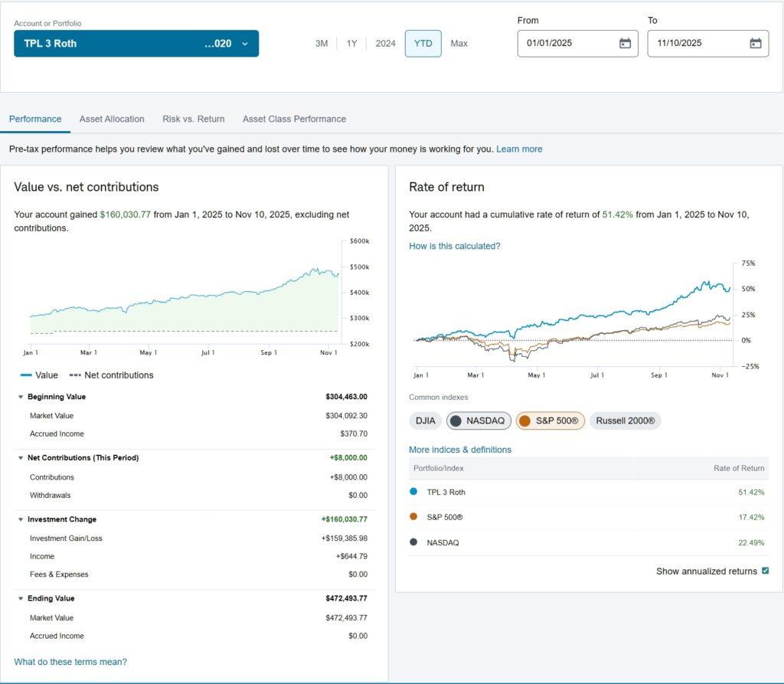
Task: Collapse the Net Contributions section
Action: click(x=21, y=458)
